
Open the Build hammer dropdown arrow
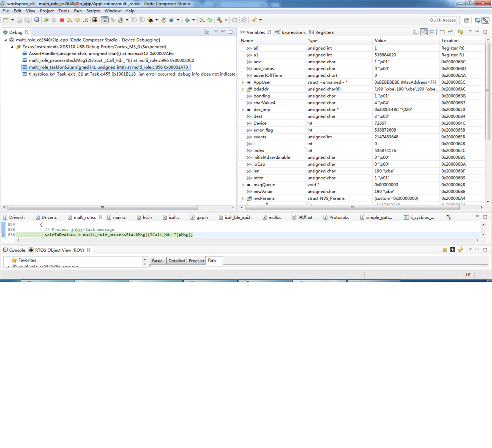point(226,20)
